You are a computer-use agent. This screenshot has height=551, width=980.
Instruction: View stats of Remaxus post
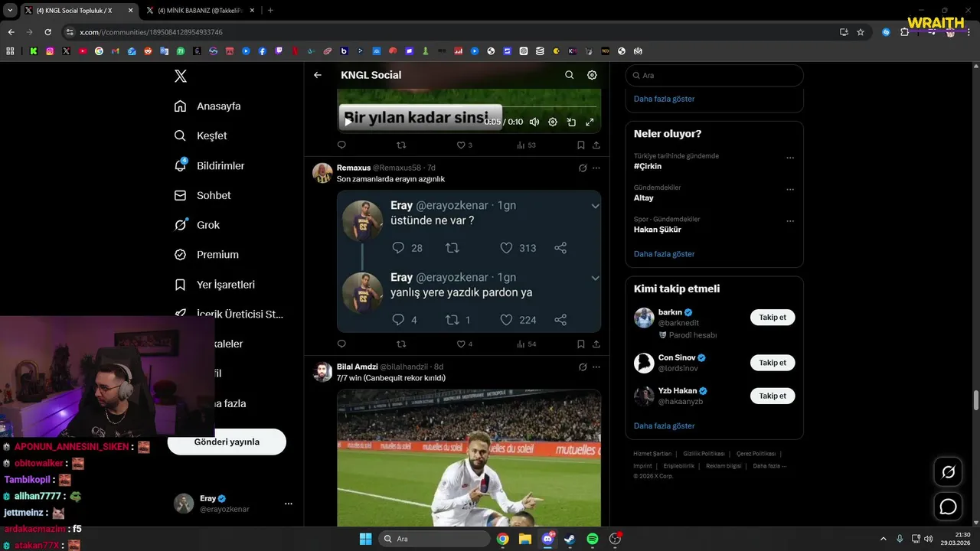click(x=527, y=344)
